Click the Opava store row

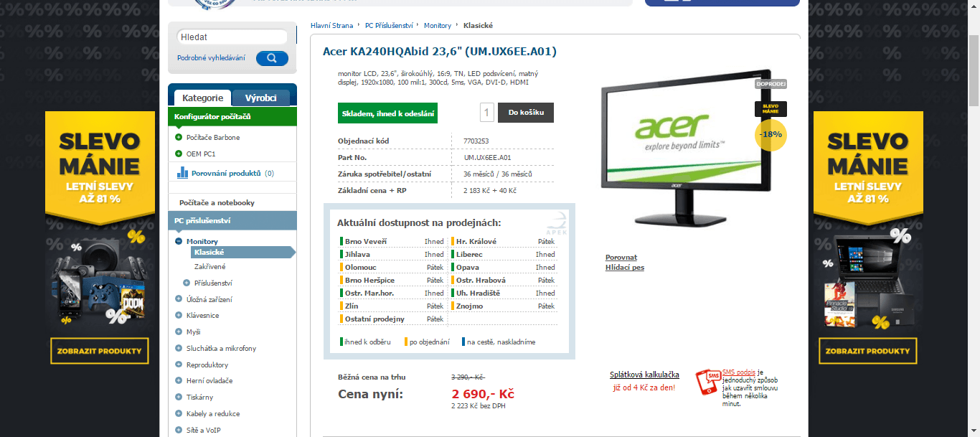point(503,267)
